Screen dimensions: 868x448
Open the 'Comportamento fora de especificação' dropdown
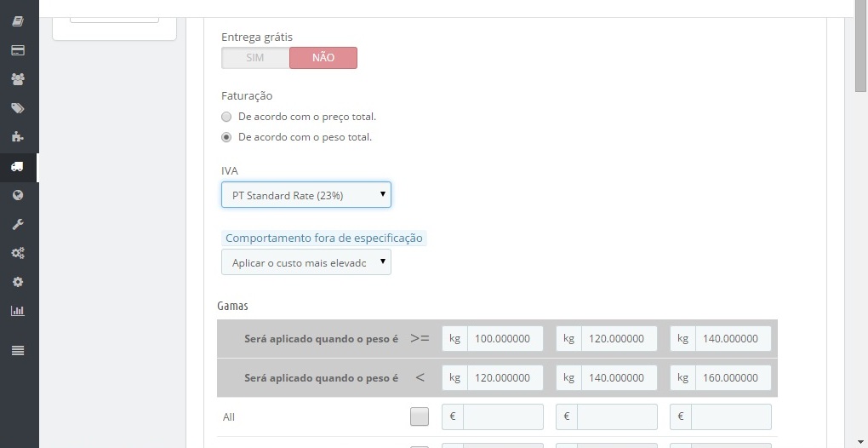[x=306, y=262]
